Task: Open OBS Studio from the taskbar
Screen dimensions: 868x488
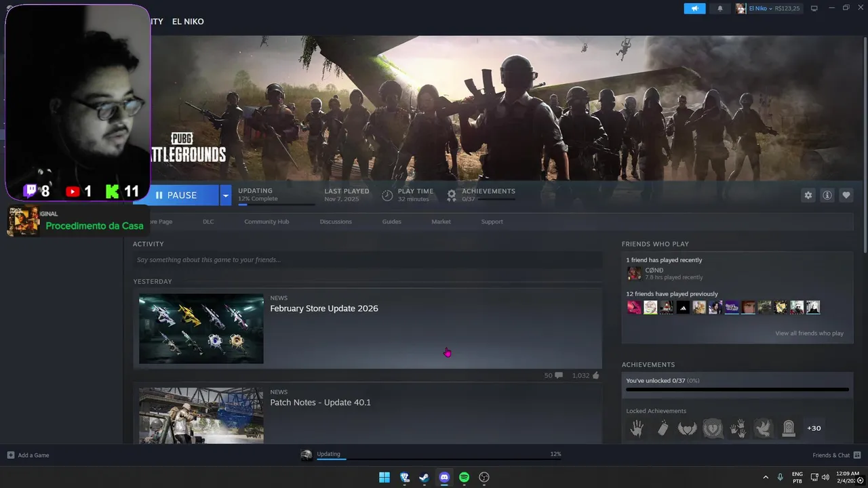Action: (x=484, y=477)
